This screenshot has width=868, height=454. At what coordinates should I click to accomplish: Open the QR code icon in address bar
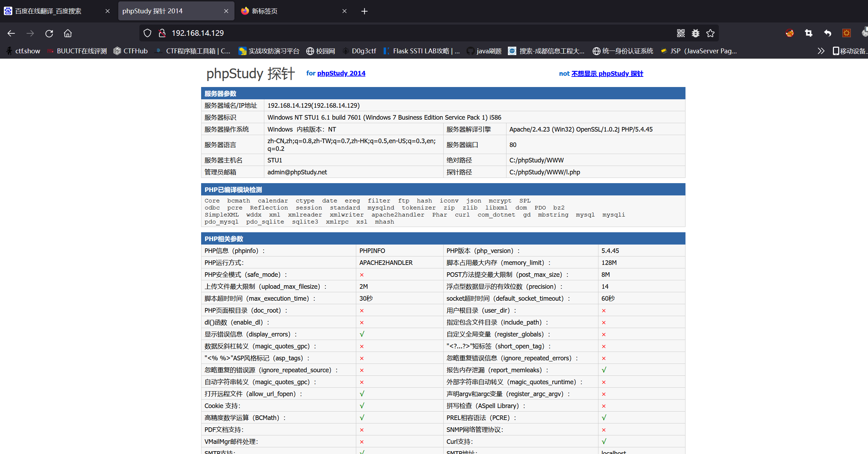681,33
